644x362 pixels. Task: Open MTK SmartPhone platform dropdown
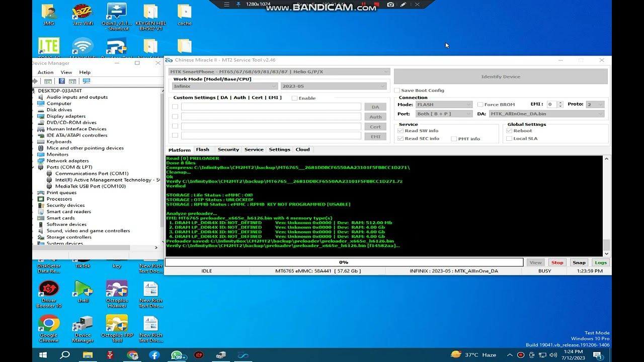[x=279, y=72]
